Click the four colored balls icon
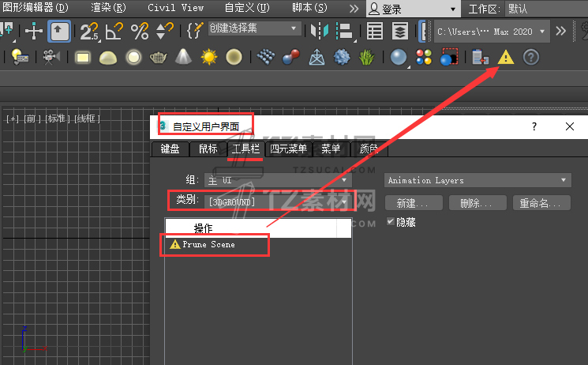The image size is (588, 365). [424, 58]
